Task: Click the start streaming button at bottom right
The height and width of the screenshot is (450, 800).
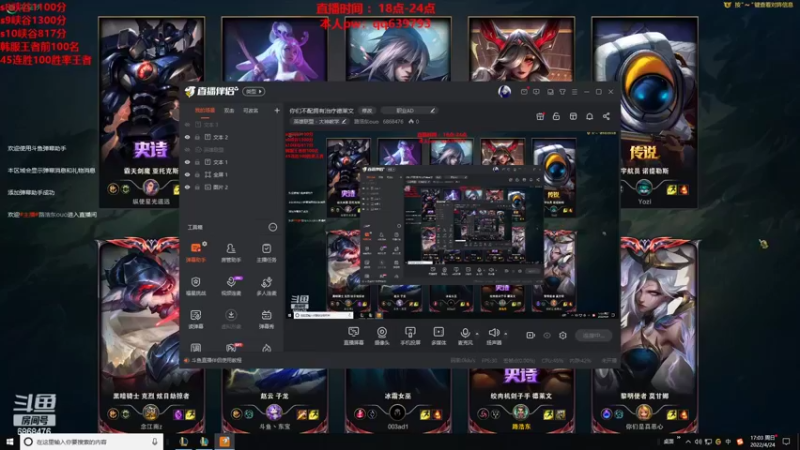Action: point(593,335)
